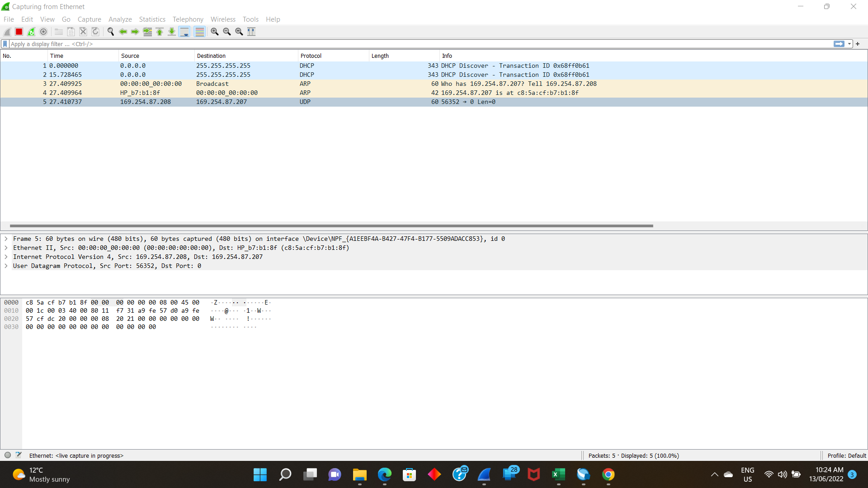
Task: Open the View menu
Action: [47, 19]
